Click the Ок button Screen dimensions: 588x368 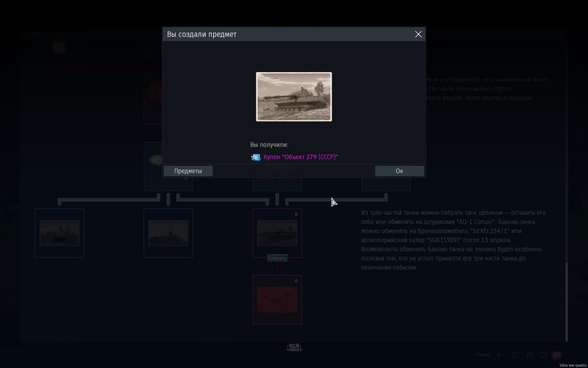pos(399,171)
